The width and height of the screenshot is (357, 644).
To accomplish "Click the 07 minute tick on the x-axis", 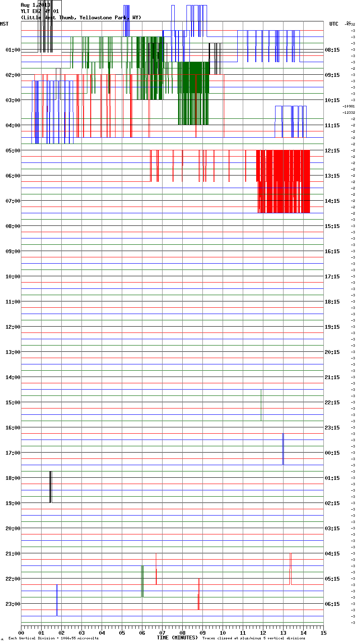I will coord(162,633).
